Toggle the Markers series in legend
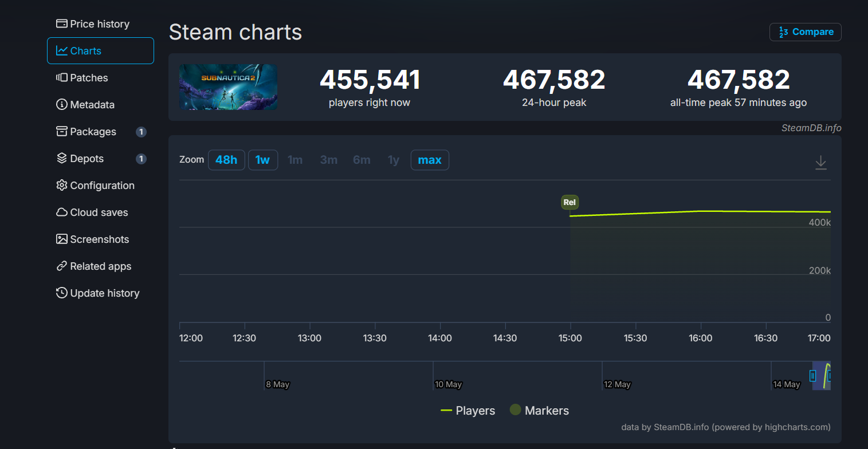 [539, 411]
